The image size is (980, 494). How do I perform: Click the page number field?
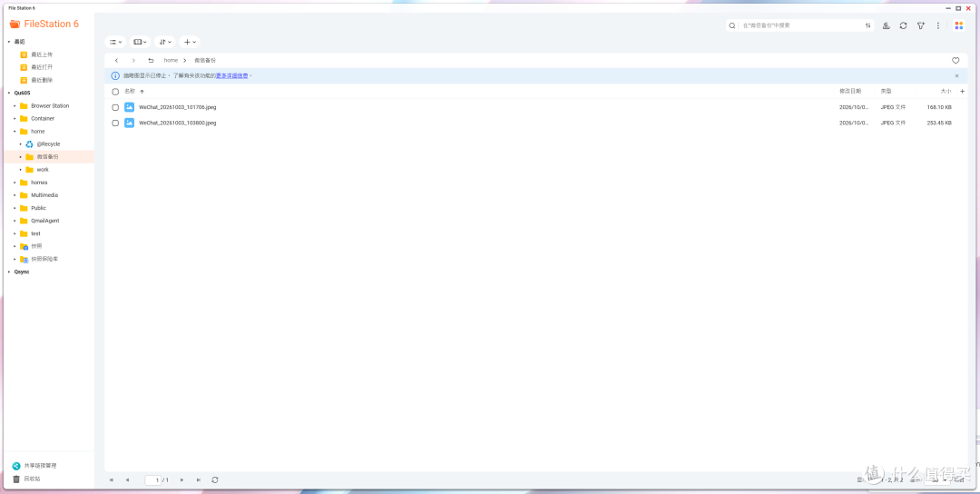[x=153, y=479]
